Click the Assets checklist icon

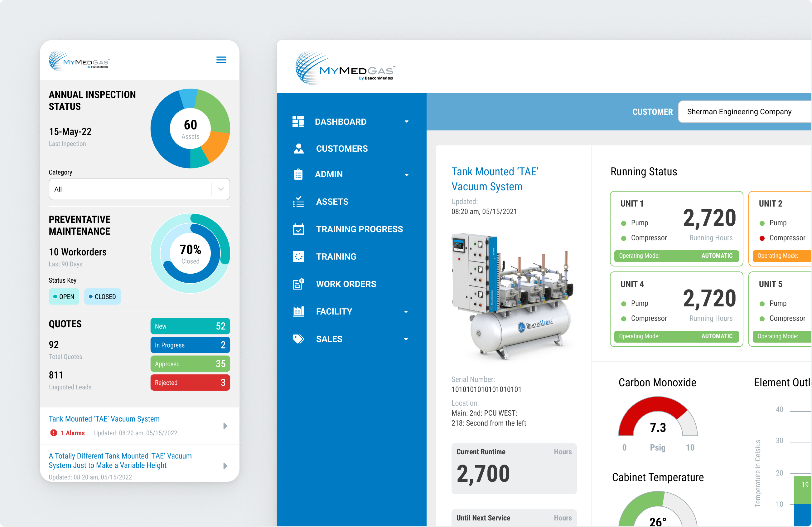point(298,202)
